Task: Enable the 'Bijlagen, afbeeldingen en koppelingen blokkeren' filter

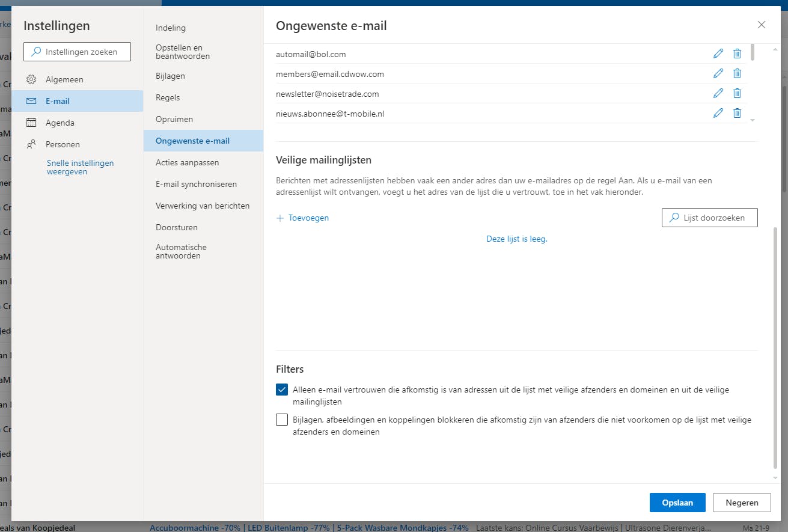Action: point(281,419)
